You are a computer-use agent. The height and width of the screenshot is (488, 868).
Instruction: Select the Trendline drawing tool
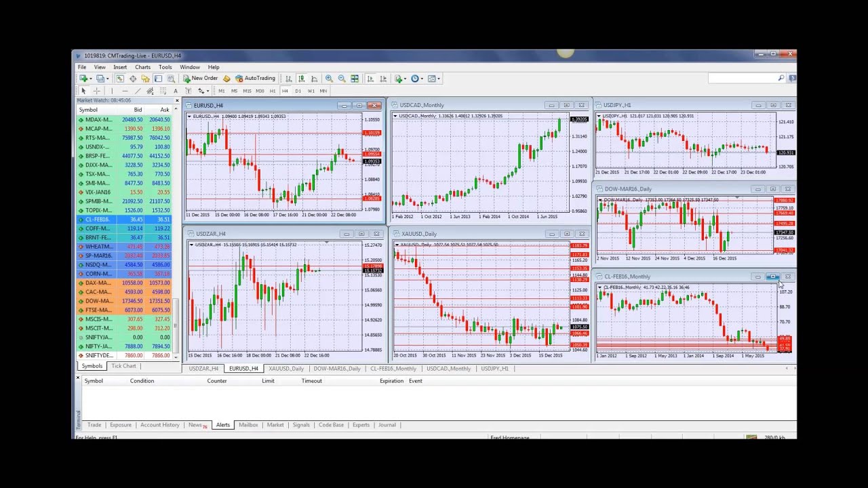138,91
